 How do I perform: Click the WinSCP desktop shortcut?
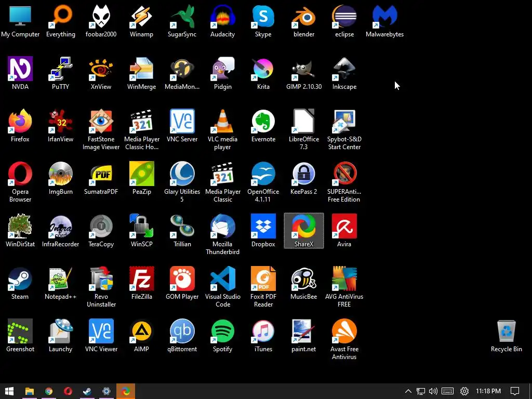(141, 231)
